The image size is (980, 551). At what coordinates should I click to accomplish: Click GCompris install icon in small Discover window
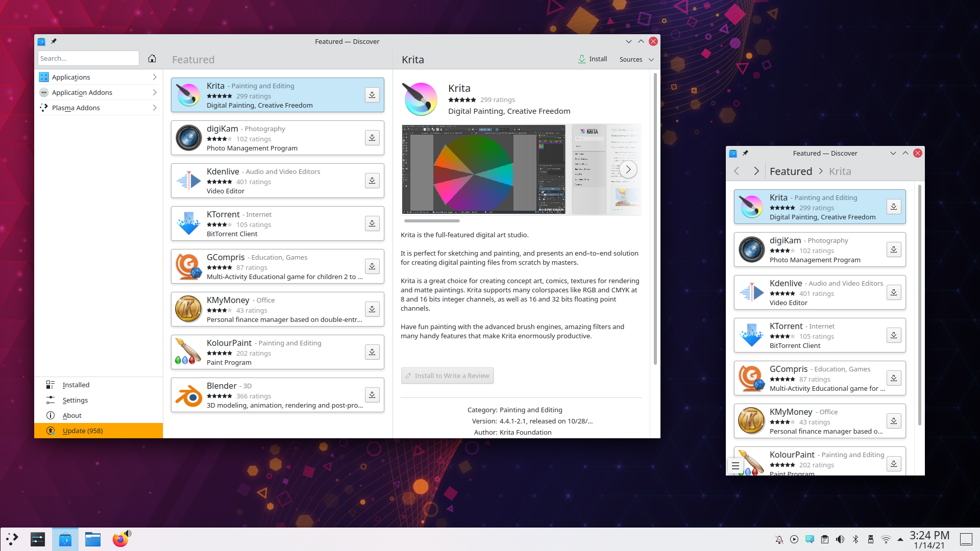[x=894, y=378]
